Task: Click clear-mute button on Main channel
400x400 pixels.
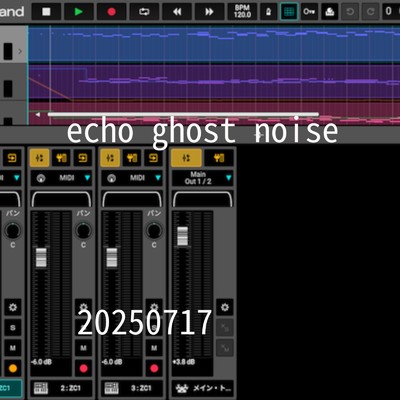Action: (x=225, y=348)
